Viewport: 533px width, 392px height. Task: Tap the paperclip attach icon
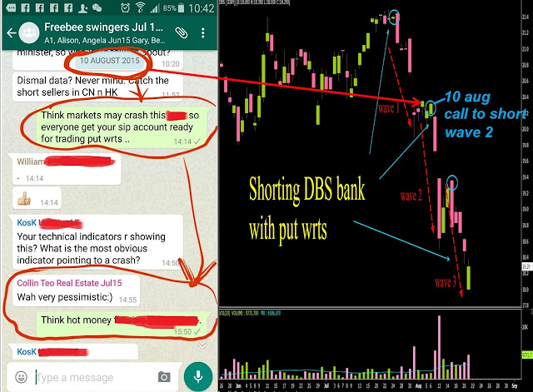[x=182, y=33]
